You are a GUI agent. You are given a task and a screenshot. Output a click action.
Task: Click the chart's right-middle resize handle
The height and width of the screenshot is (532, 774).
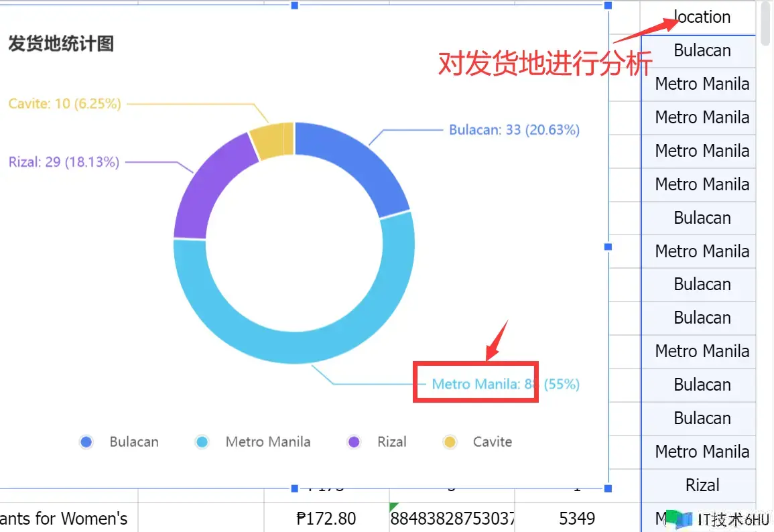(x=608, y=247)
